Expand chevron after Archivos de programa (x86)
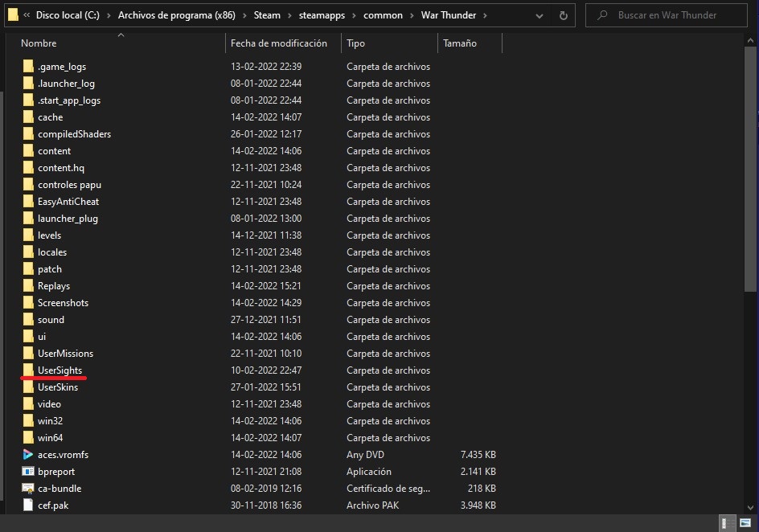 (244, 15)
